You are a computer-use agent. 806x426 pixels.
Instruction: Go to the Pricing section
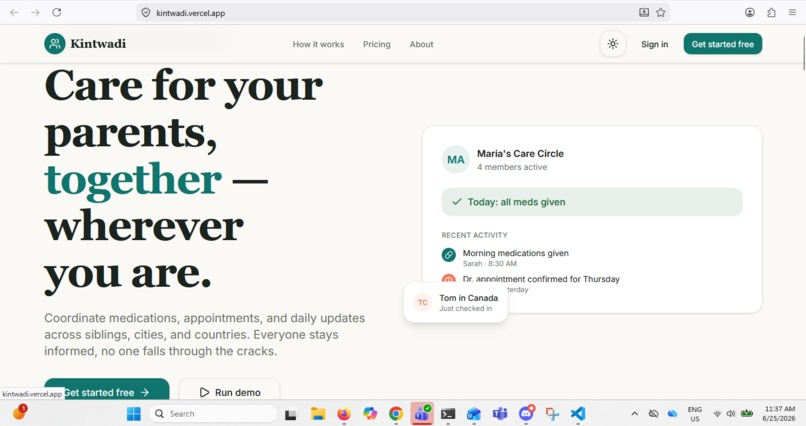pos(377,44)
